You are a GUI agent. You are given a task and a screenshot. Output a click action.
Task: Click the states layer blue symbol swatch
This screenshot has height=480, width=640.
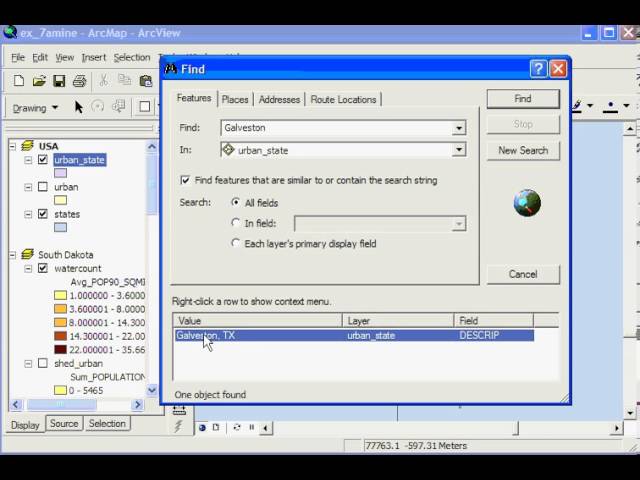[x=60, y=227]
